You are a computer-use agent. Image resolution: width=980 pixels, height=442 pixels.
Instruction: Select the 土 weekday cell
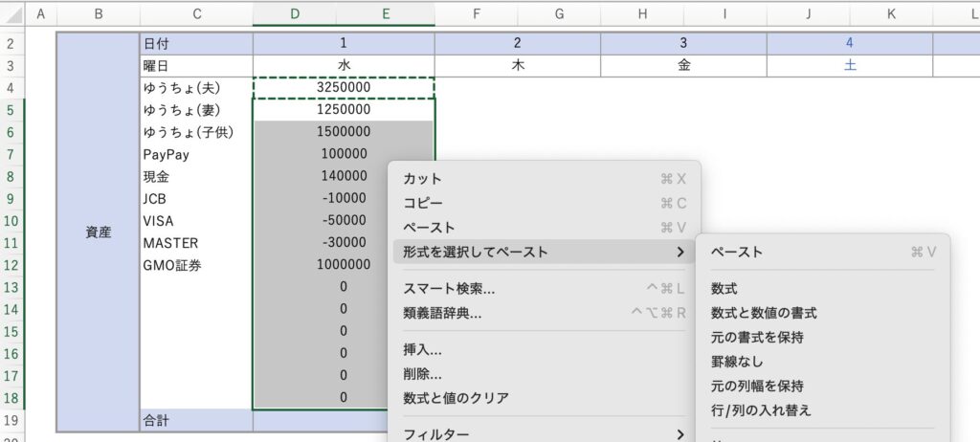pos(849,65)
